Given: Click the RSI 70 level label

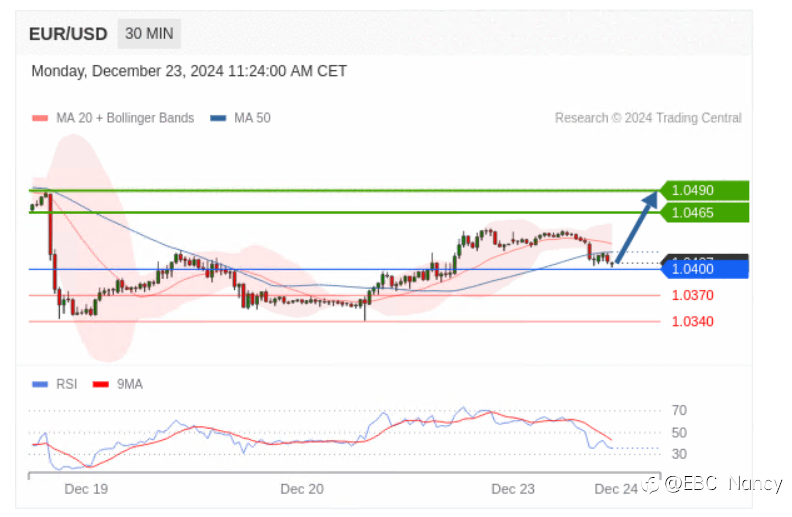Looking at the screenshot, I should pos(679,410).
